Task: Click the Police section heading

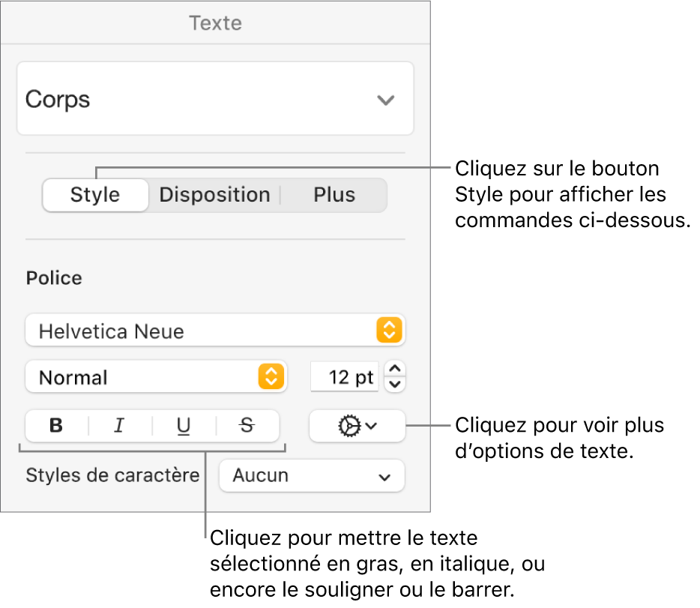Action: point(55,278)
